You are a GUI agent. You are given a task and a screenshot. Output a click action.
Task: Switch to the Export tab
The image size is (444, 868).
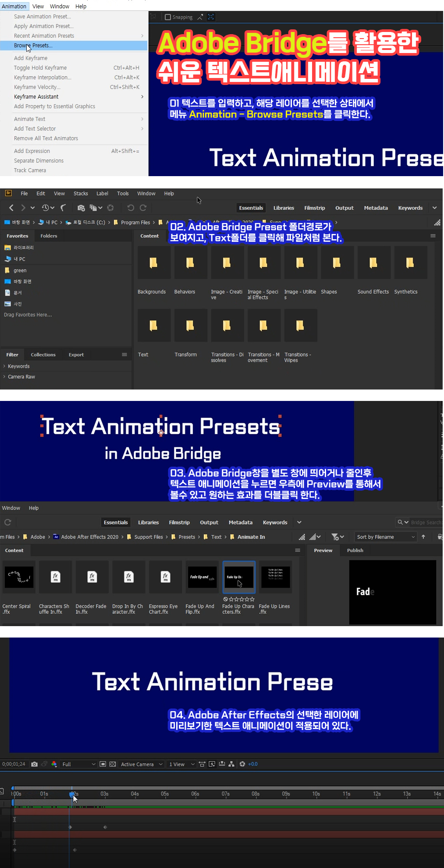(x=76, y=354)
